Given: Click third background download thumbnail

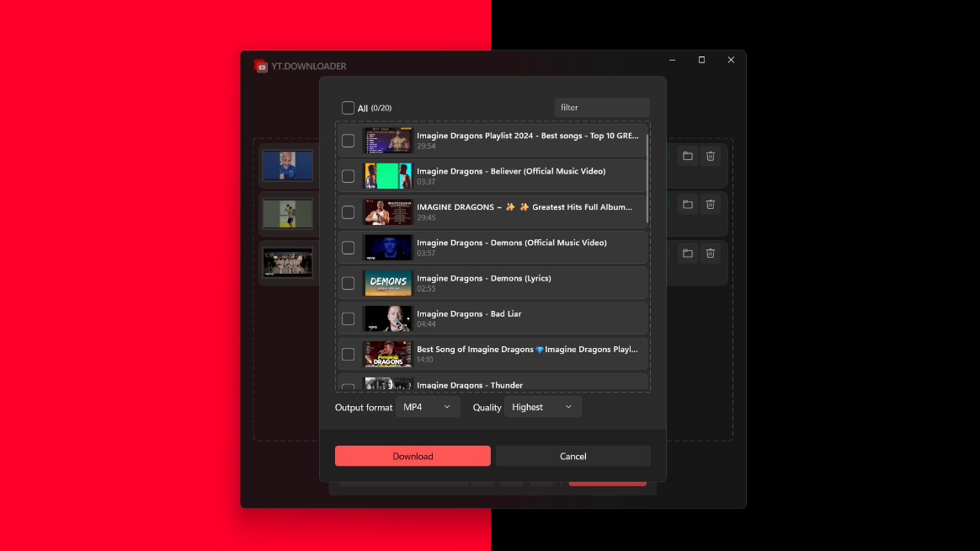Looking at the screenshot, I should (287, 263).
